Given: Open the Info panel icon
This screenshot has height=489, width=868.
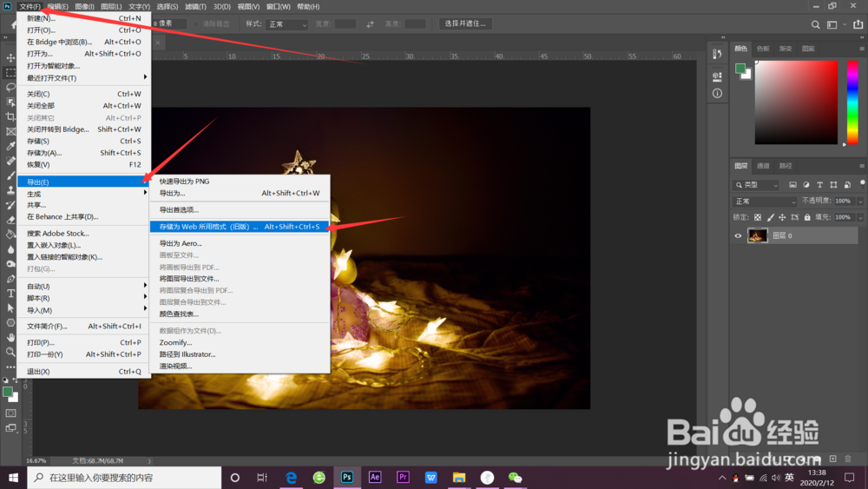Looking at the screenshot, I should tap(718, 93).
